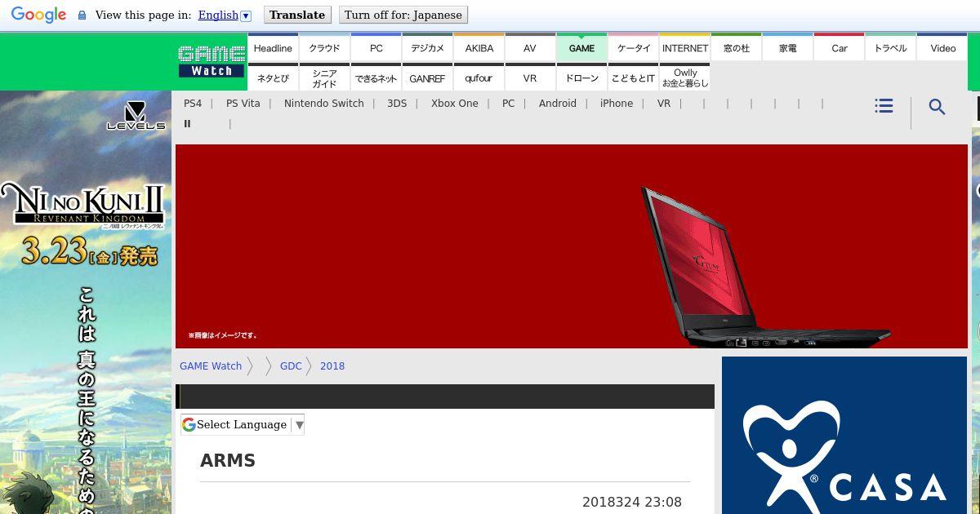Click Turn off for: Japanese button
The width and height of the screenshot is (980, 514).
(x=403, y=15)
